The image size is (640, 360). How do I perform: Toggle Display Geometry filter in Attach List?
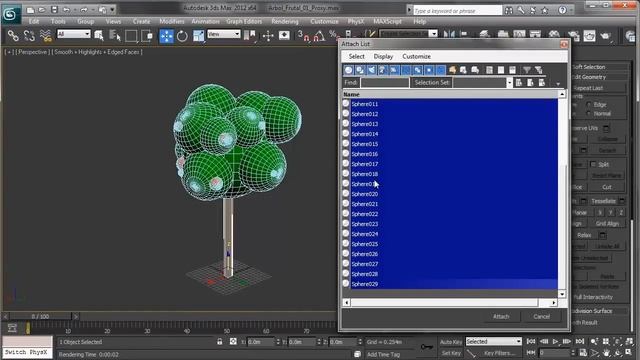tap(348, 70)
